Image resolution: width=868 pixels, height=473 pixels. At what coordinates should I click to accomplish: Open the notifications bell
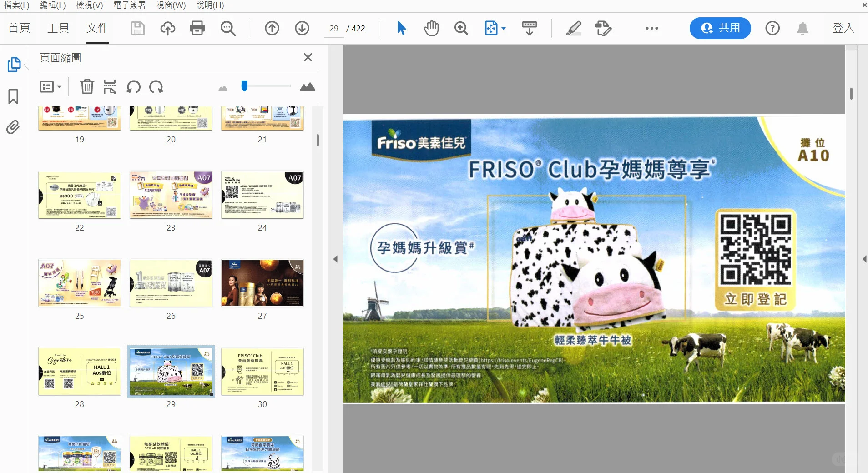(x=802, y=28)
